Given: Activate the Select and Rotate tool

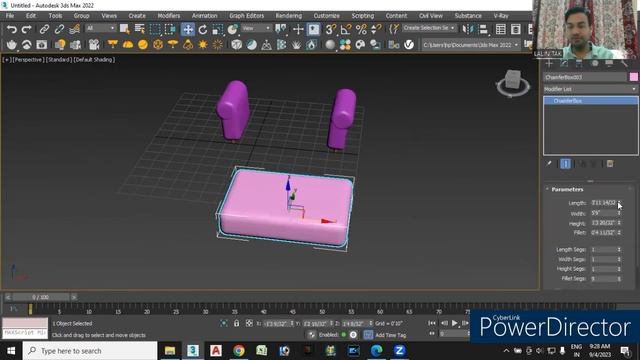Looking at the screenshot, I should click(x=203, y=29).
